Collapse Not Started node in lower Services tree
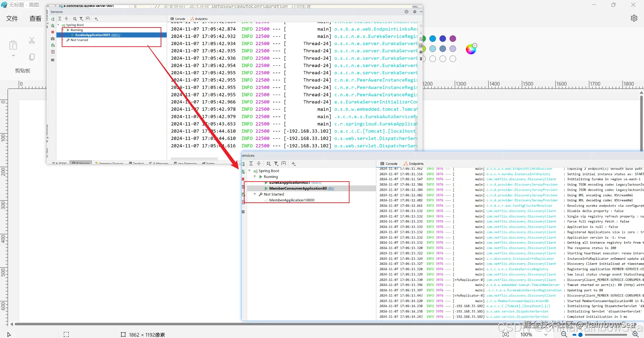Viewport: 644px width, 338px height. (x=255, y=194)
